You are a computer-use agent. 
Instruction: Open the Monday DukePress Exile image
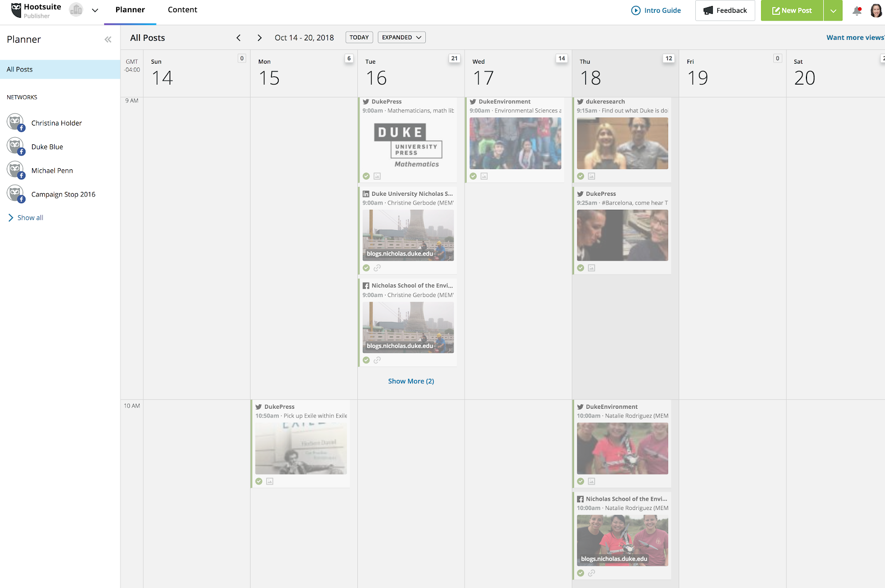[x=301, y=449]
